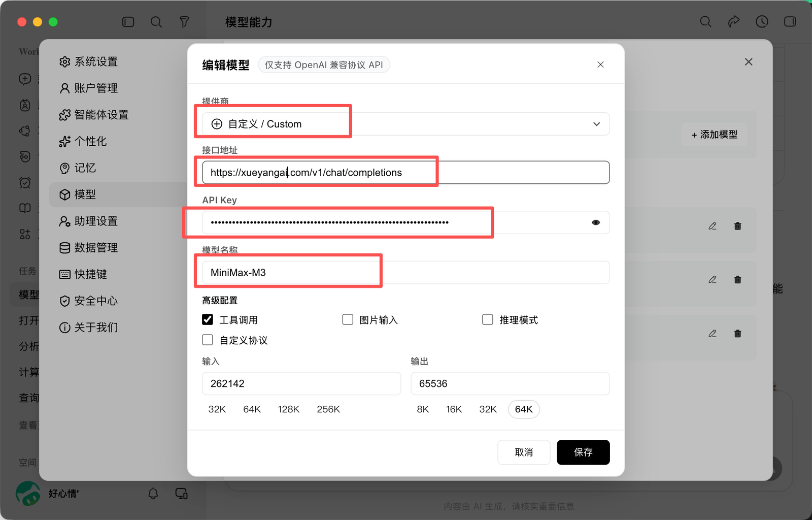The width and height of the screenshot is (812, 520).
Task: Select 256K input preset
Action: click(328, 409)
